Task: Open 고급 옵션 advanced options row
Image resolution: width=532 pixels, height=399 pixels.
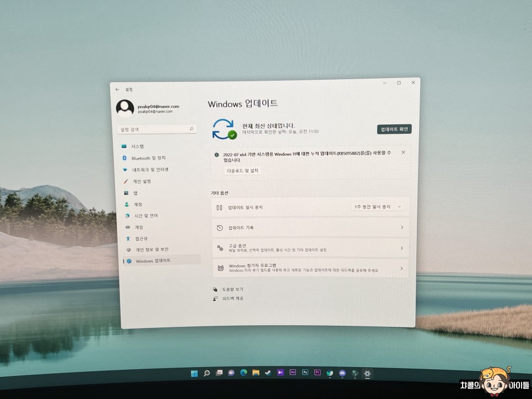Action: pos(310,248)
